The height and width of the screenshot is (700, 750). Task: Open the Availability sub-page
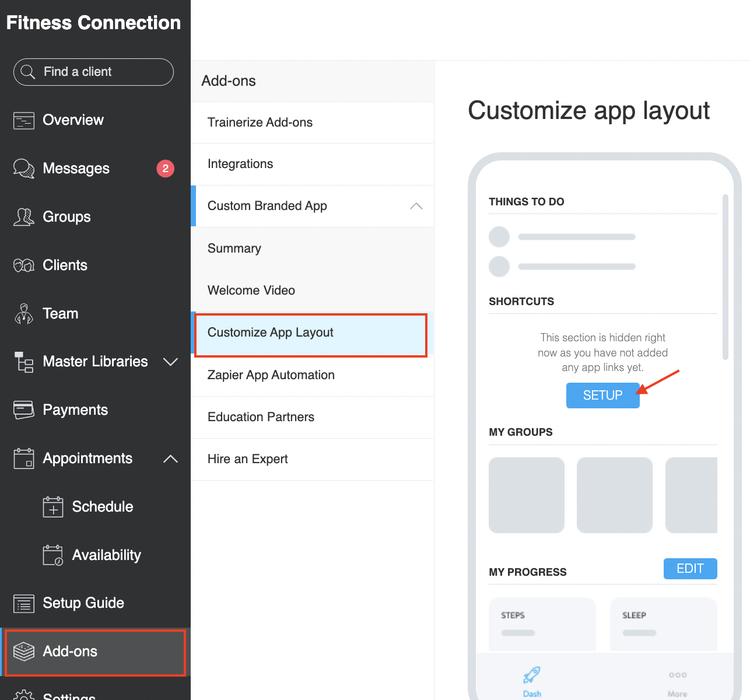[x=107, y=555]
